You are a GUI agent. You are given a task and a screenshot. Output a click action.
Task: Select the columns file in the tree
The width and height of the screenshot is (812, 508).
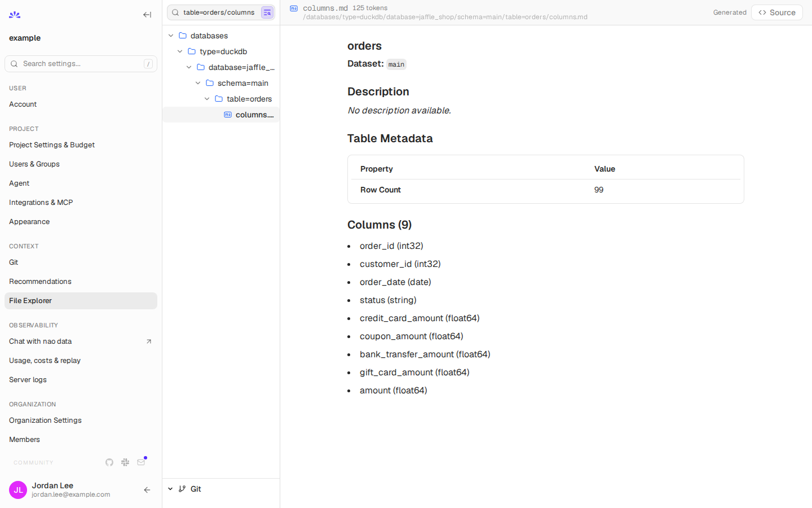coord(221,115)
